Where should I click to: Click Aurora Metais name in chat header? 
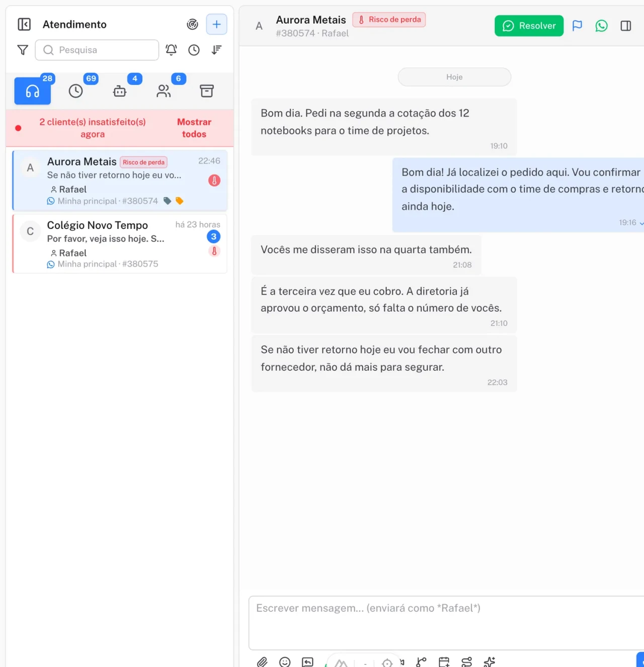pos(311,20)
